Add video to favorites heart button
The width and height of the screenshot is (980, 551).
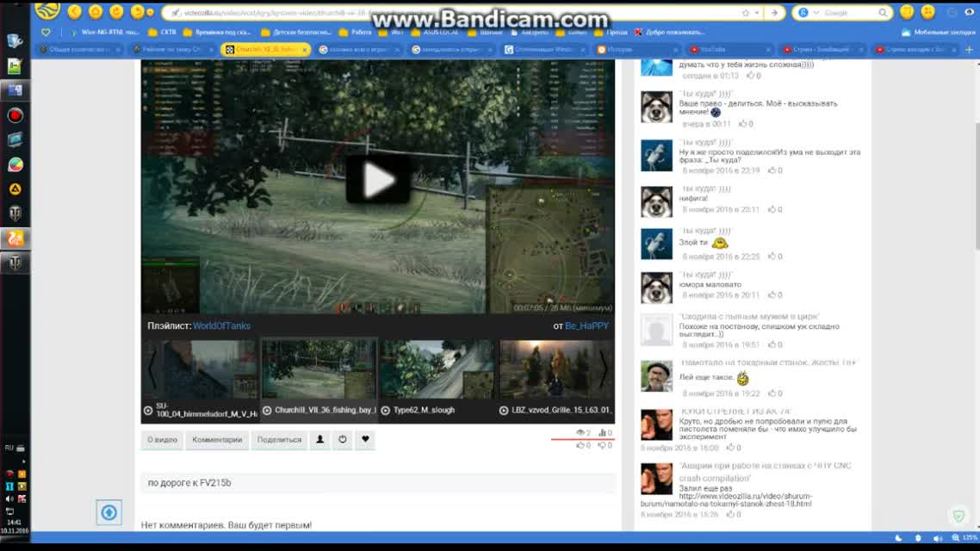365,440
